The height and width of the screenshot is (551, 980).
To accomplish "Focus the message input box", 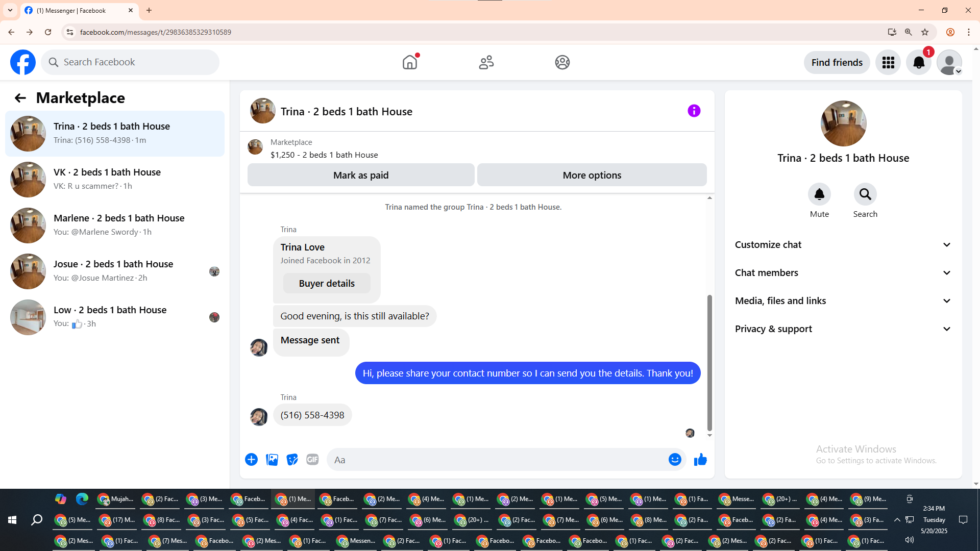I will click(x=498, y=460).
